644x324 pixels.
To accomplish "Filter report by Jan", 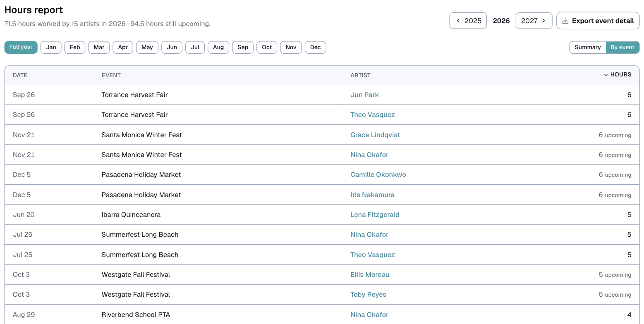I will click(x=51, y=47).
